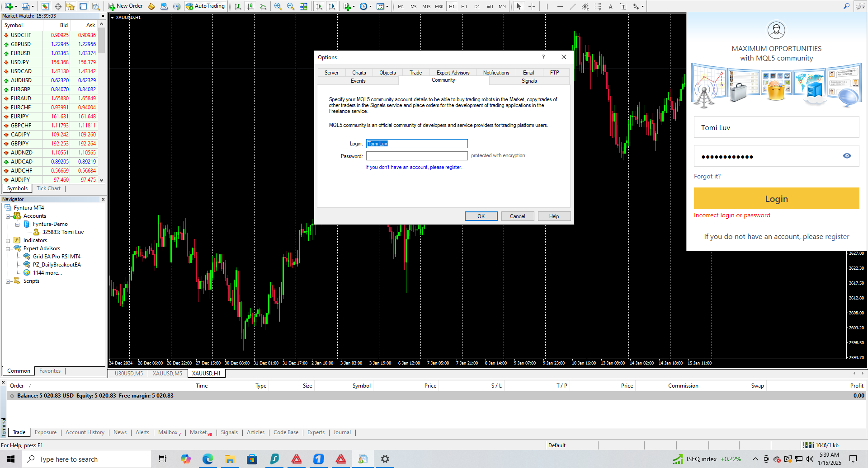
Task: Open the Strategy Tester icon
Action: tap(96, 6)
